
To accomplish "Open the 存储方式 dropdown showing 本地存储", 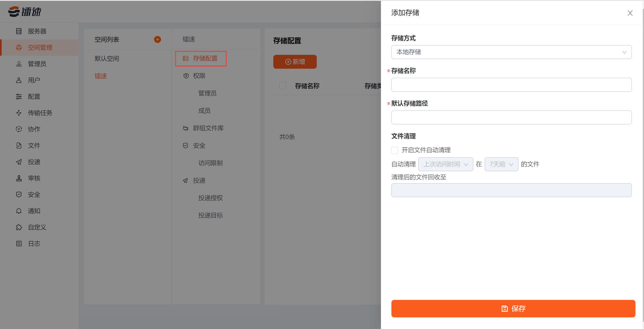I will [511, 52].
